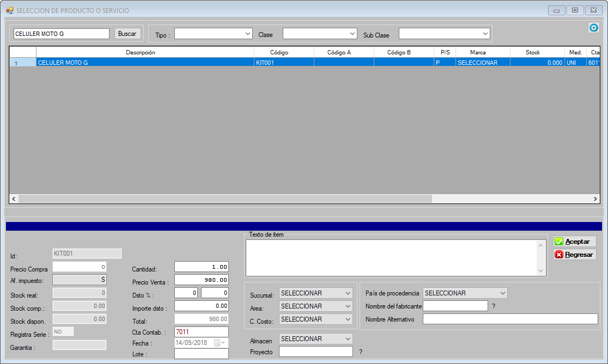The height and width of the screenshot is (364, 608).
Task: Click the SELECCIONAR cell under Marca
Action: point(483,63)
